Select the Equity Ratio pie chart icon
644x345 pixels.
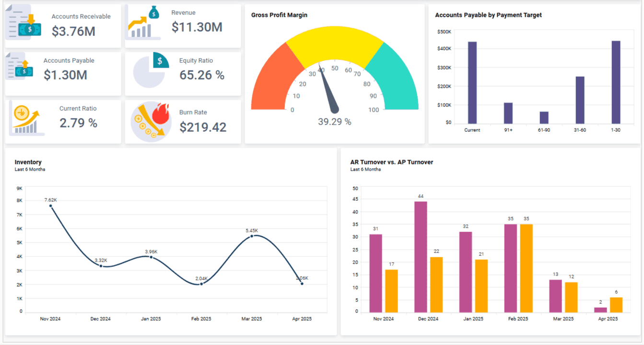click(149, 72)
